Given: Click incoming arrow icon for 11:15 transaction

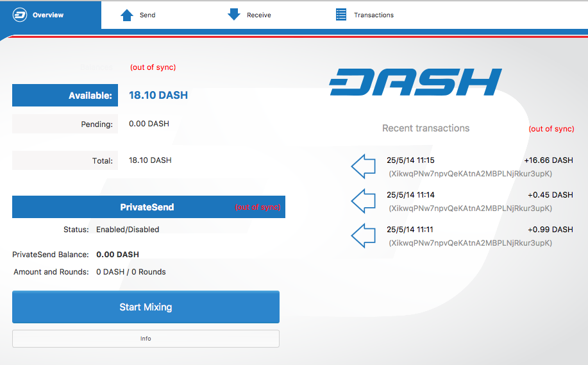Looking at the screenshot, I should [364, 166].
